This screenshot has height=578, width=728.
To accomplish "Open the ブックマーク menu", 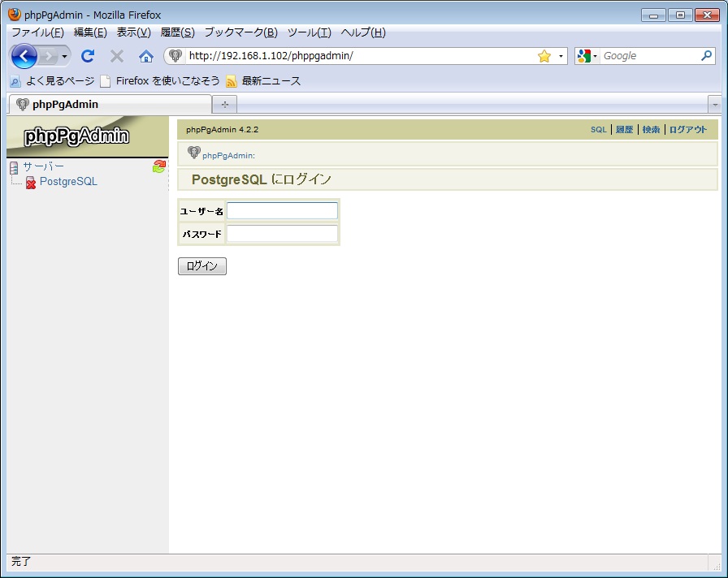I will click(x=241, y=32).
